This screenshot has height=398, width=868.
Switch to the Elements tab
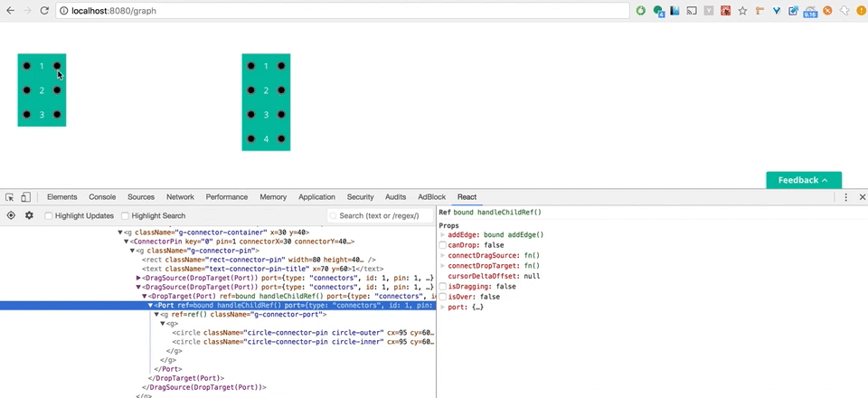coord(62,197)
